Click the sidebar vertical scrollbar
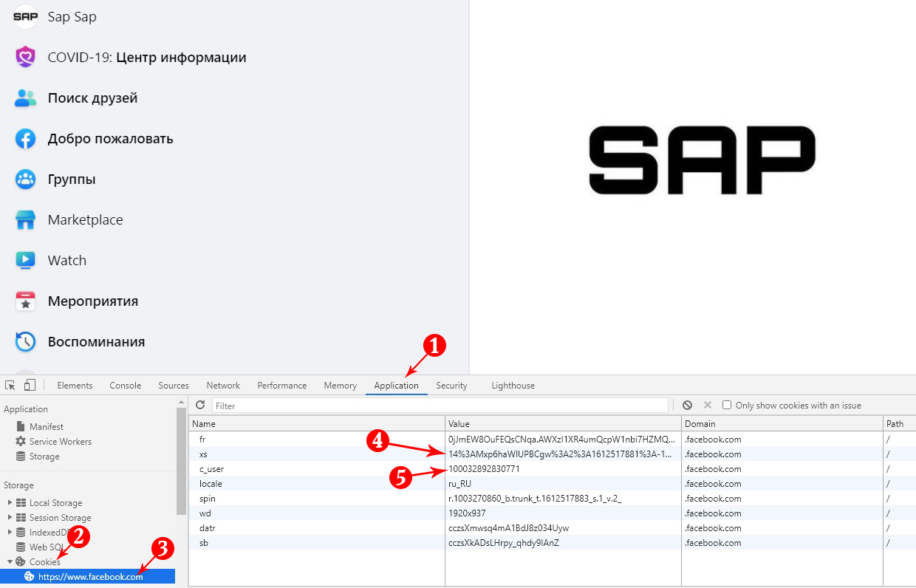The width and height of the screenshot is (916, 588). click(x=181, y=462)
